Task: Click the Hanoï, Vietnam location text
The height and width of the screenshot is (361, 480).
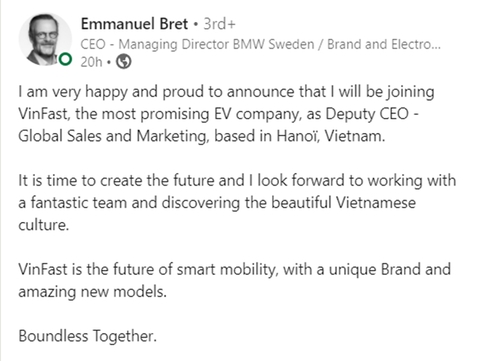Action: (x=331, y=136)
